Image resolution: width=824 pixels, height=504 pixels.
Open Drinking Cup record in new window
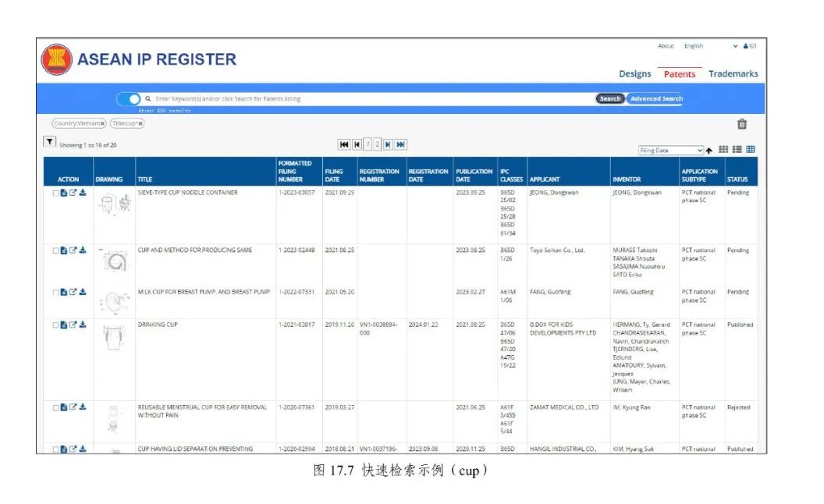point(73,325)
